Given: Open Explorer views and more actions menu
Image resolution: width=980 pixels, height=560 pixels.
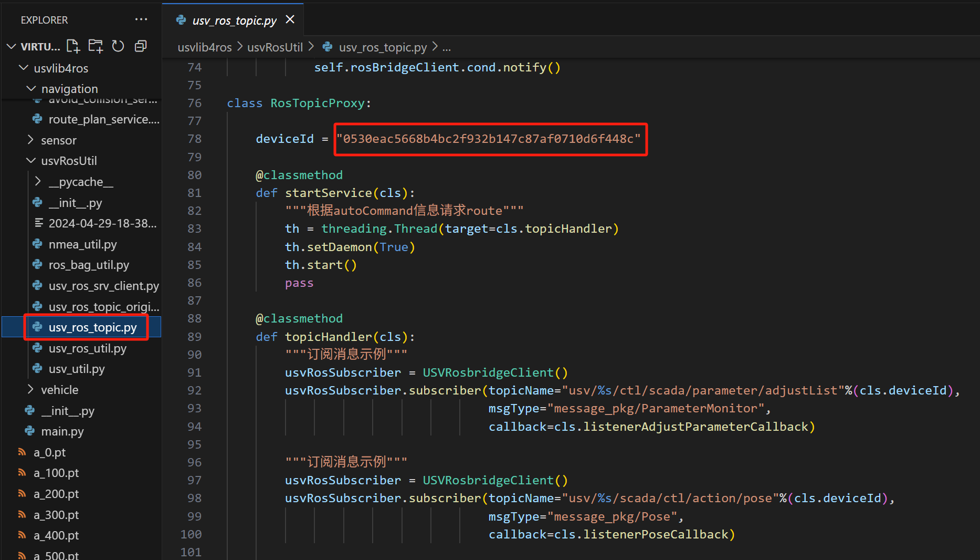Looking at the screenshot, I should coord(141,20).
